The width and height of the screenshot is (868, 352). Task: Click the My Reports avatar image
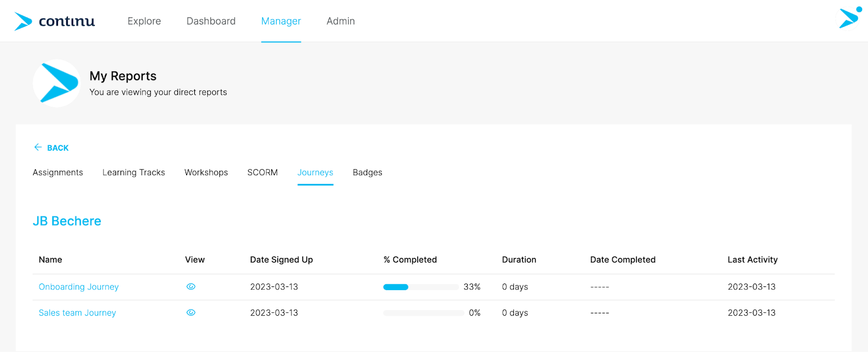(x=57, y=83)
